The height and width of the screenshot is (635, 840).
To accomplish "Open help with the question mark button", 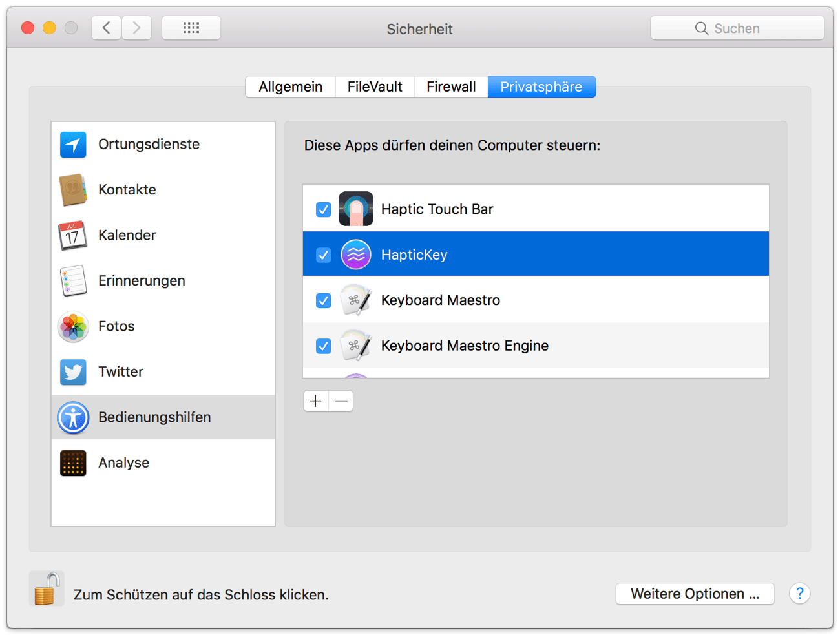I will click(800, 594).
